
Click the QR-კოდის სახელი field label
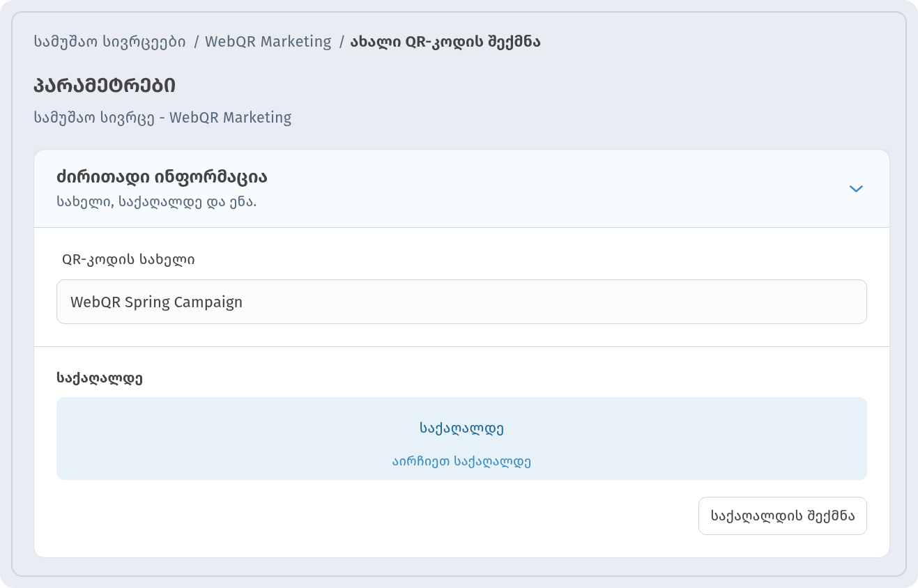(x=128, y=260)
